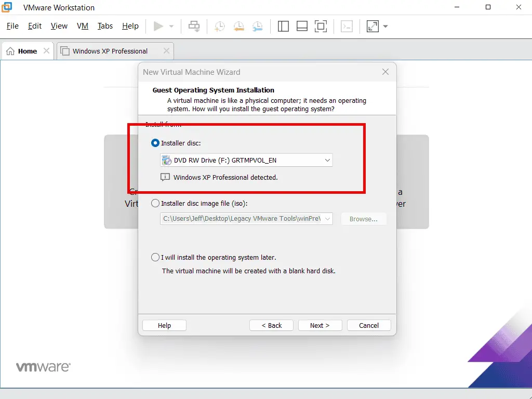
Task: Open the stretch options dropdown arrow
Action: coord(385,26)
